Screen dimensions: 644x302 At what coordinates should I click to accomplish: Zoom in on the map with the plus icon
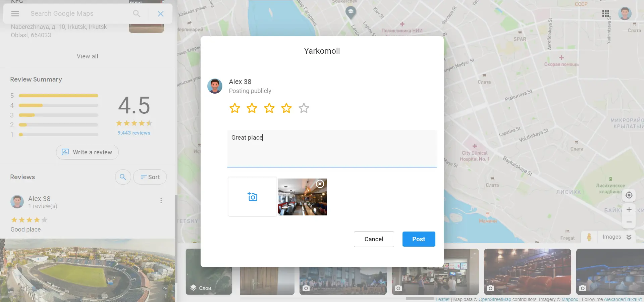tap(629, 210)
